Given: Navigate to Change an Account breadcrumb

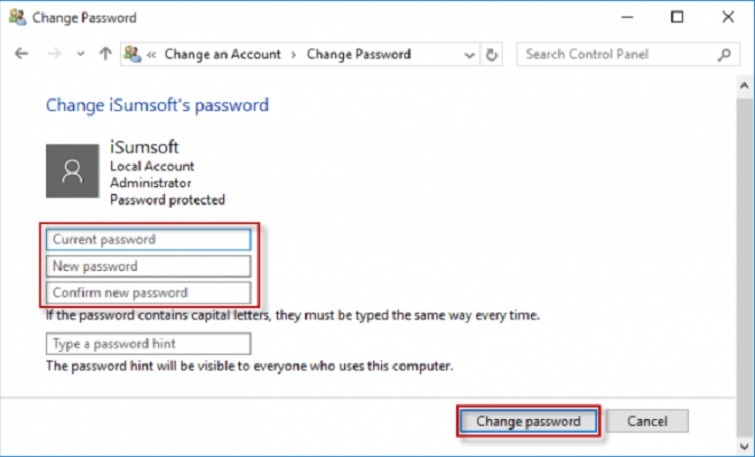Looking at the screenshot, I should point(223,54).
